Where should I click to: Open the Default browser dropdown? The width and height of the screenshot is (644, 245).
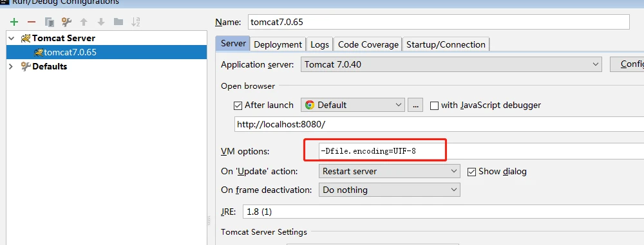pyautogui.click(x=353, y=105)
